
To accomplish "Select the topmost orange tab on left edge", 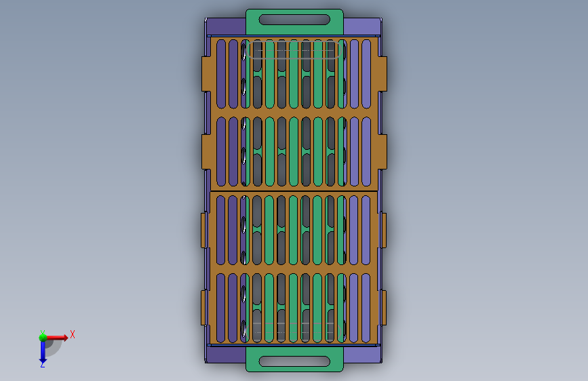I will tap(206, 74).
